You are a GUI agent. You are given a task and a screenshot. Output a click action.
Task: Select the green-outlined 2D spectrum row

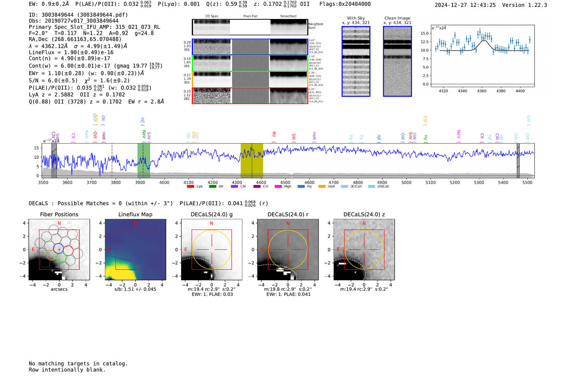coord(250,63)
